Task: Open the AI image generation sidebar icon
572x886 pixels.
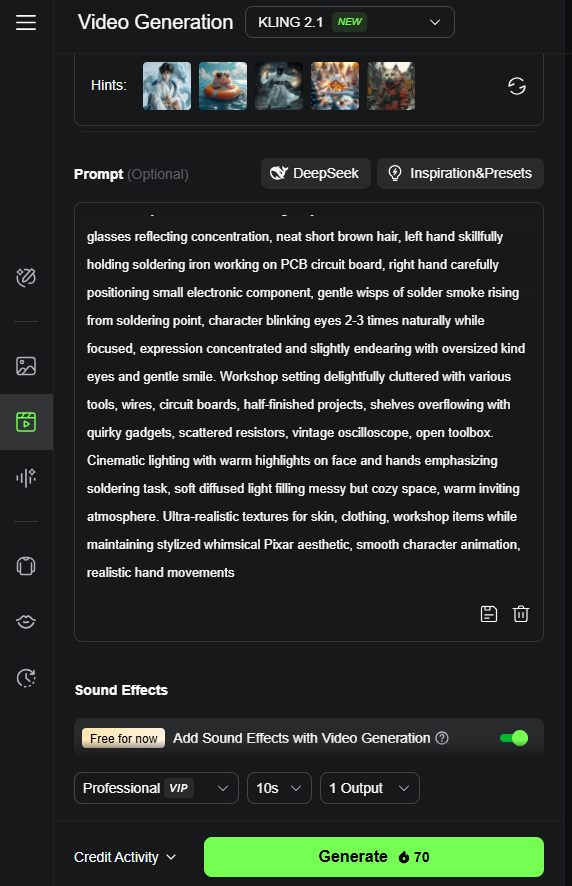Action: (26, 366)
